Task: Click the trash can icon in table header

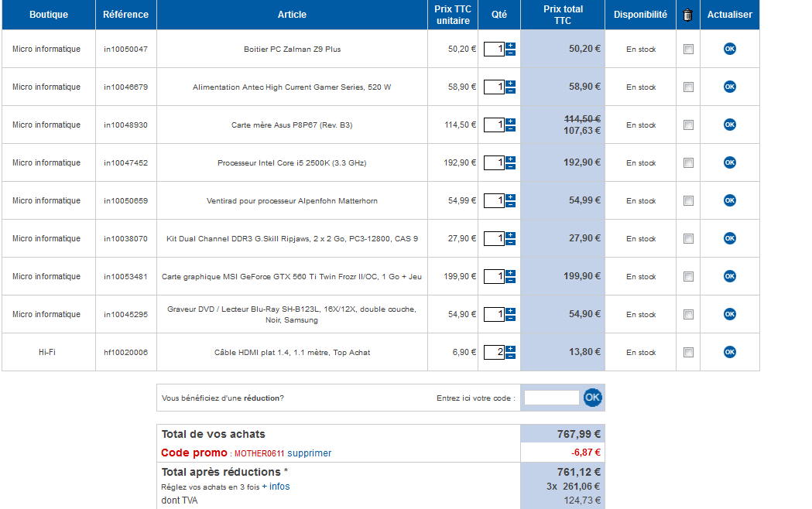Action: coord(687,15)
